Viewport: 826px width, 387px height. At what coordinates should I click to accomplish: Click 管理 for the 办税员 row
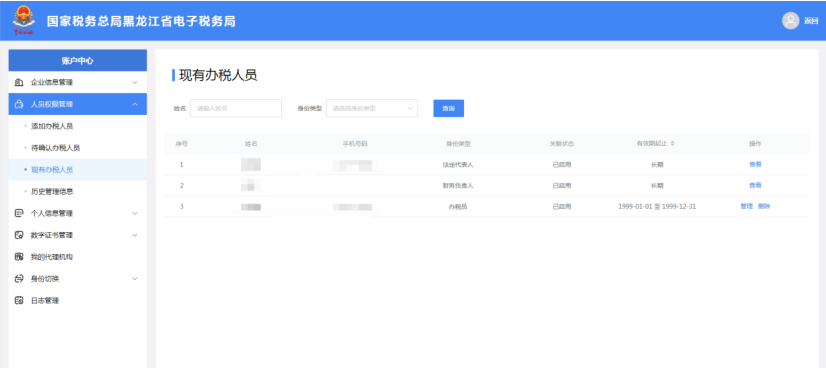(746, 206)
